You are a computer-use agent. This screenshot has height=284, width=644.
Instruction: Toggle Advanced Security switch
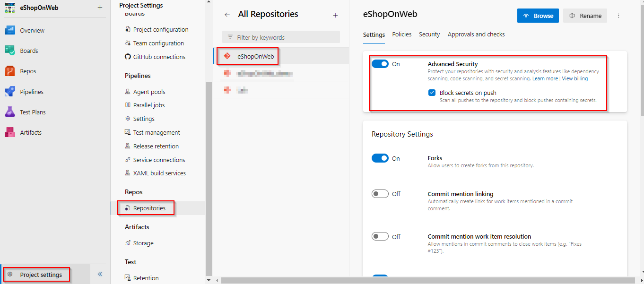pyautogui.click(x=380, y=64)
